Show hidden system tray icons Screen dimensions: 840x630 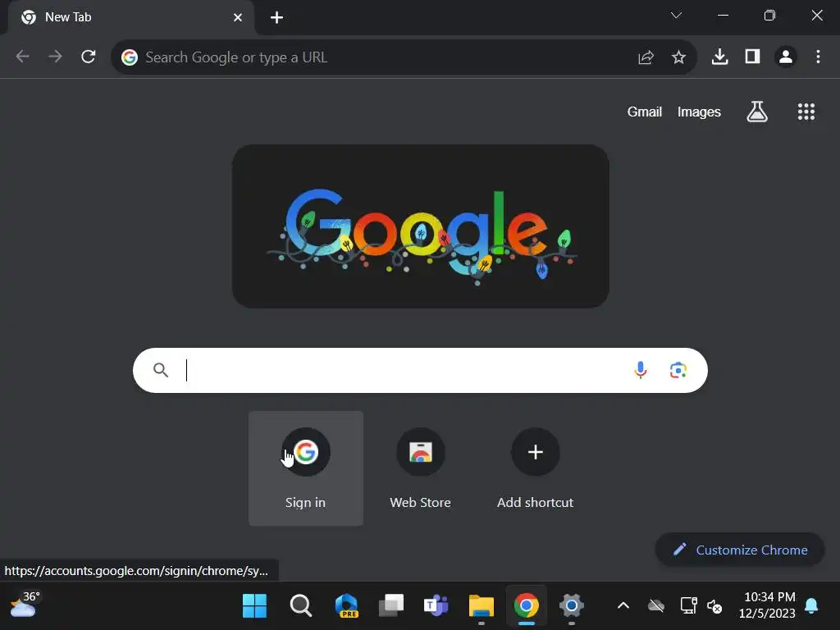(x=623, y=606)
